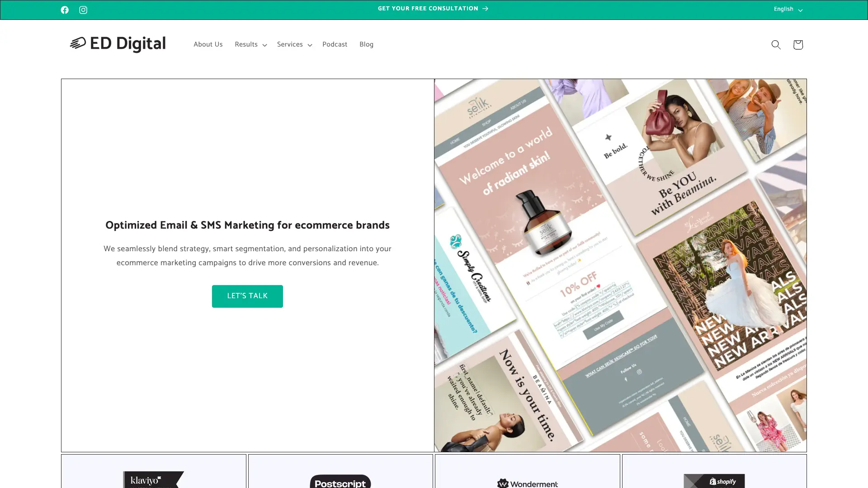Click the LET'S TALK button

point(247,296)
